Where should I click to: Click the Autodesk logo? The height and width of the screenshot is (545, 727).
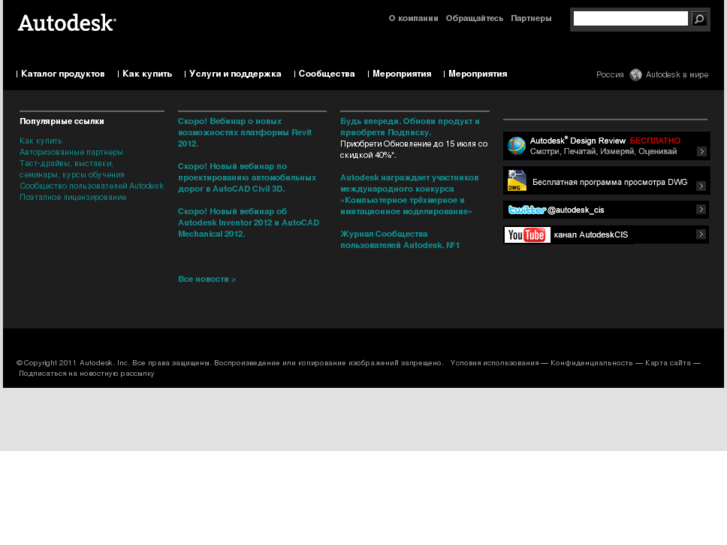(67, 23)
